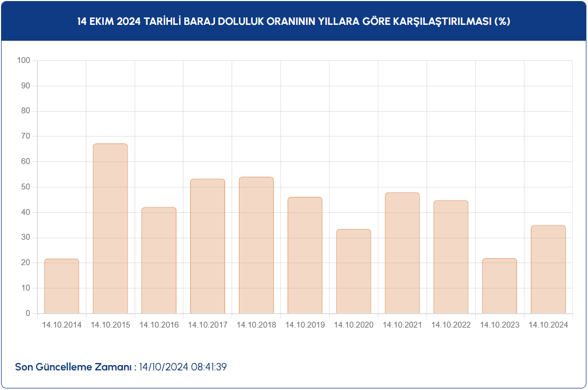Select the bar above 14.10.2017
Image resolution: width=588 pixels, height=390 pixels.
click(208, 246)
